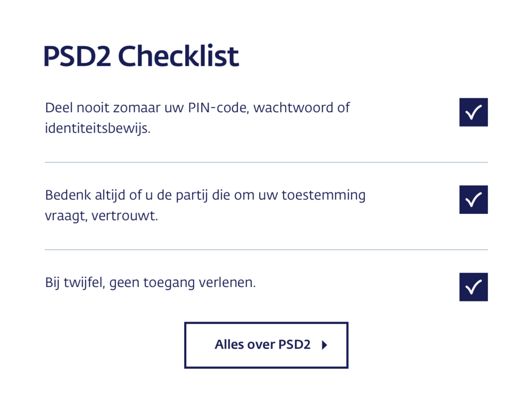The image size is (532, 395).
Task: Select the 'PSD2 Checklist' heading
Action: [x=141, y=56]
